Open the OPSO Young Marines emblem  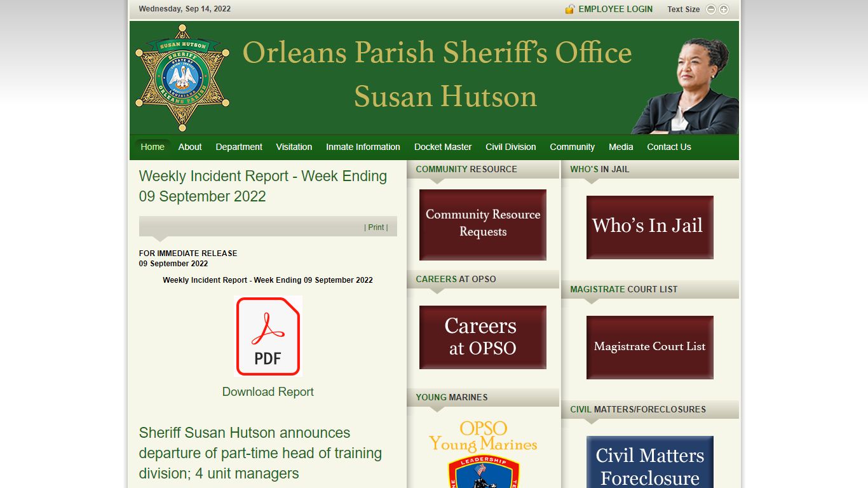[483, 454]
